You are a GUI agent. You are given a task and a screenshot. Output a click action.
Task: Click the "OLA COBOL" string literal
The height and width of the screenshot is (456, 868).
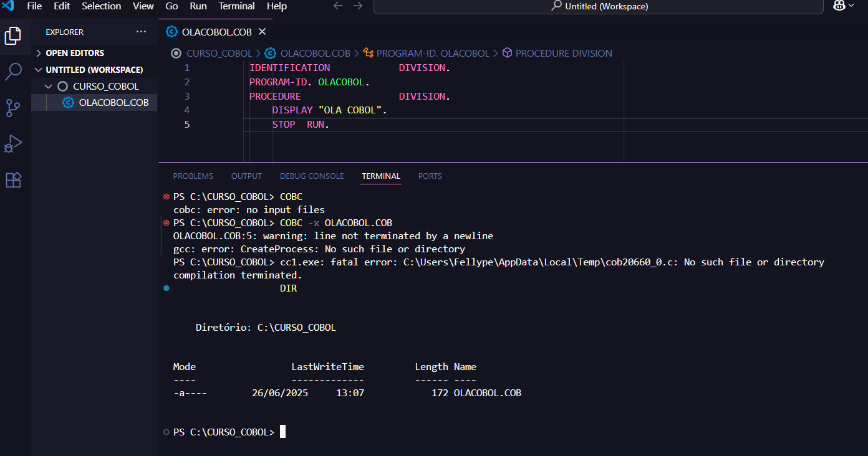[350, 110]
